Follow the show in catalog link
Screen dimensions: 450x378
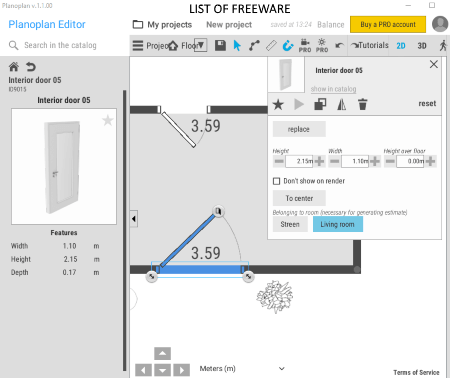coord(333,89)
